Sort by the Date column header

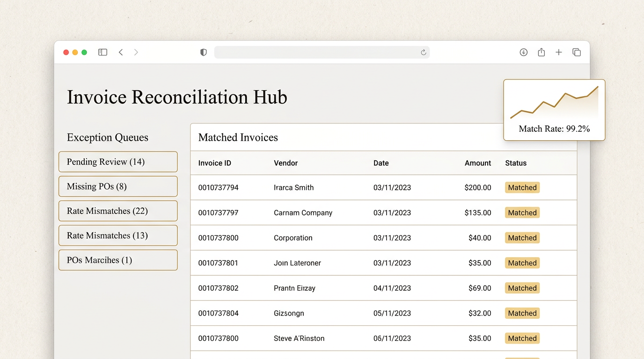(381, 163)
